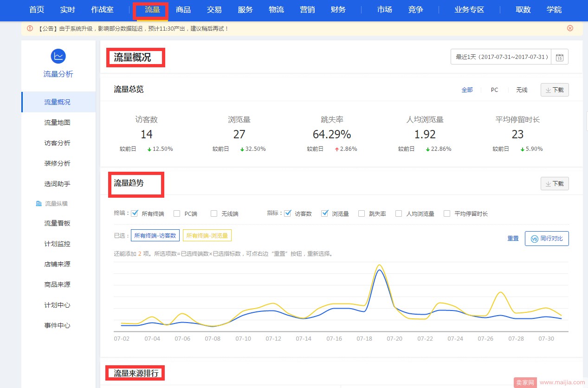Click the 重置 reset link

(513, 239)
